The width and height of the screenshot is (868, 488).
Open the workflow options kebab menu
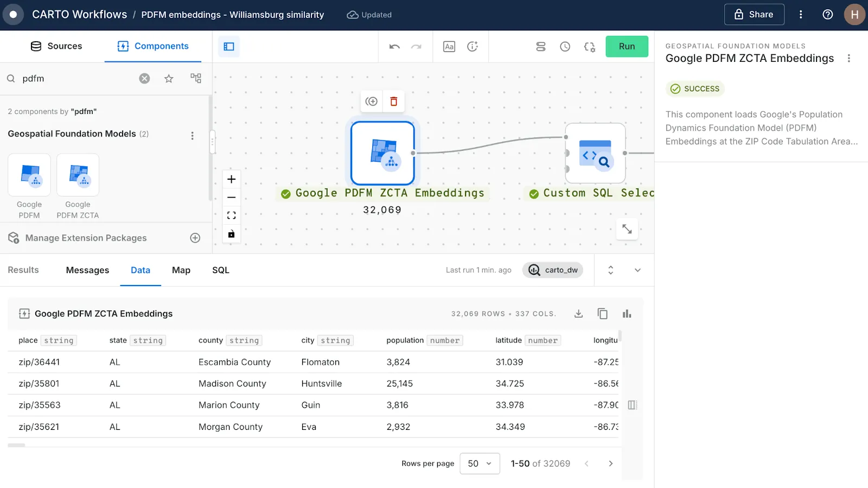pyautogui.click(x=801, y=15)
